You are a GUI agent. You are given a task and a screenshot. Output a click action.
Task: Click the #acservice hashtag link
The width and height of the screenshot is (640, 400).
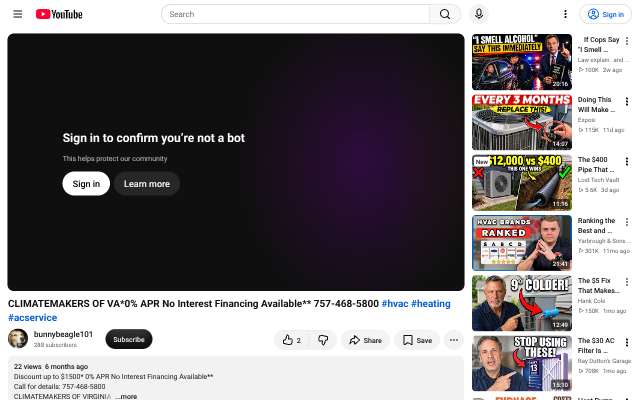click(33, 318)
